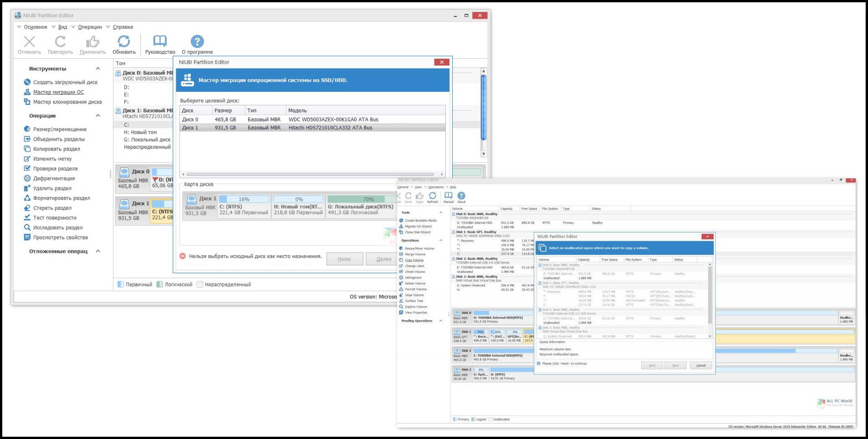Start Дефрагментация operation
Screen dimensions: 868x439
[x=54, y=178]
